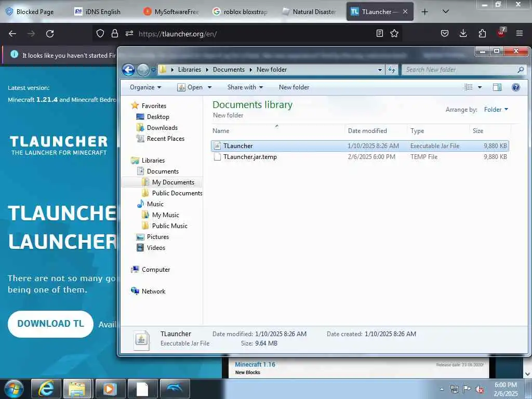Click the site padlock security icon

pyautogui.click(x=115, y=33)
